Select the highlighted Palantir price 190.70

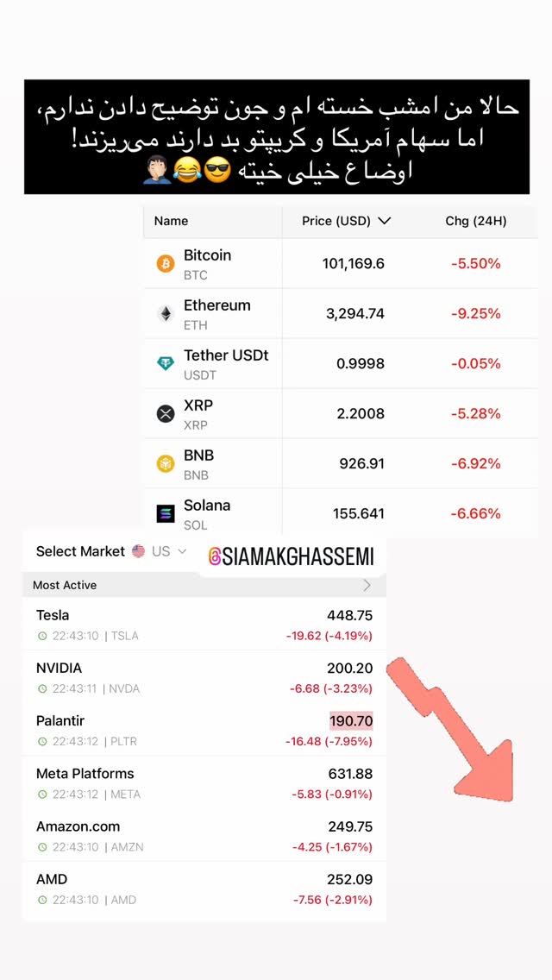pos(351,720)
